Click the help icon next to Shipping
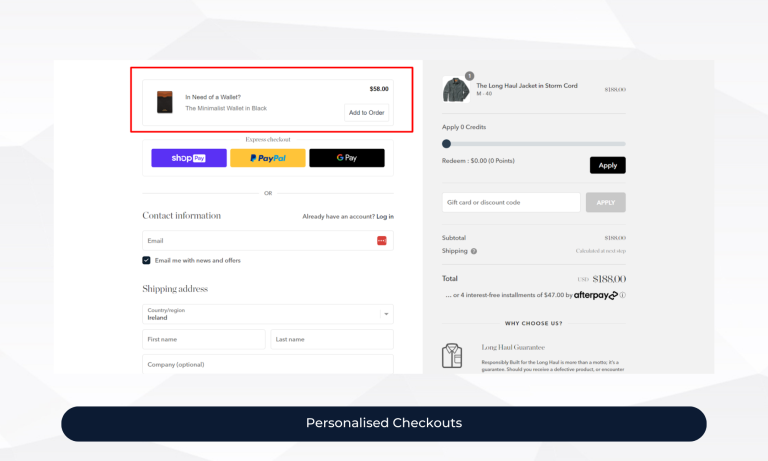 click(474, 251)
